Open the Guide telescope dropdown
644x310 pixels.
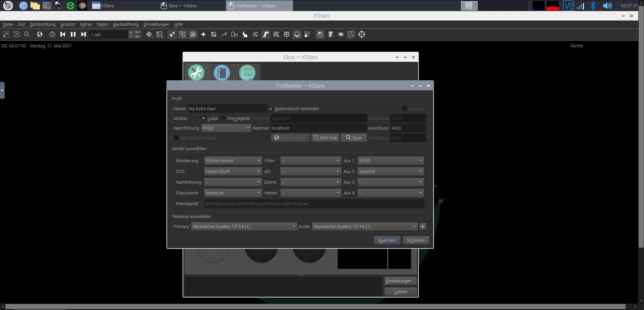pos(365,226)
